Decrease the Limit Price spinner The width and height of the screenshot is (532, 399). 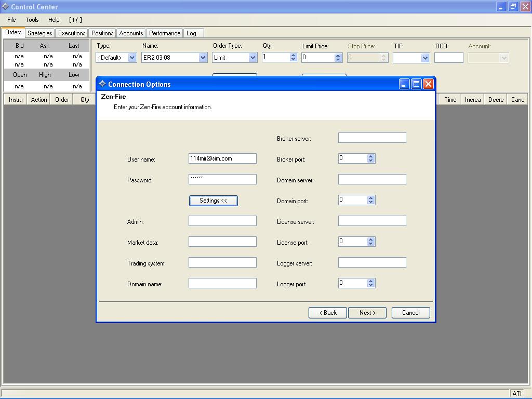tap(338, 60)
